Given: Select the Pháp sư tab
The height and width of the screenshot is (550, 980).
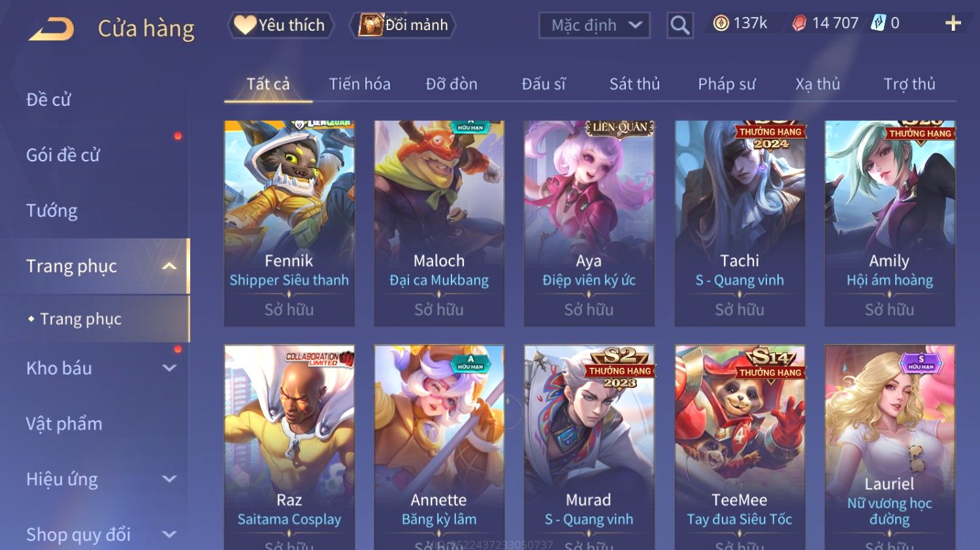Looking at the screenshot, I should tap(727, 84).
